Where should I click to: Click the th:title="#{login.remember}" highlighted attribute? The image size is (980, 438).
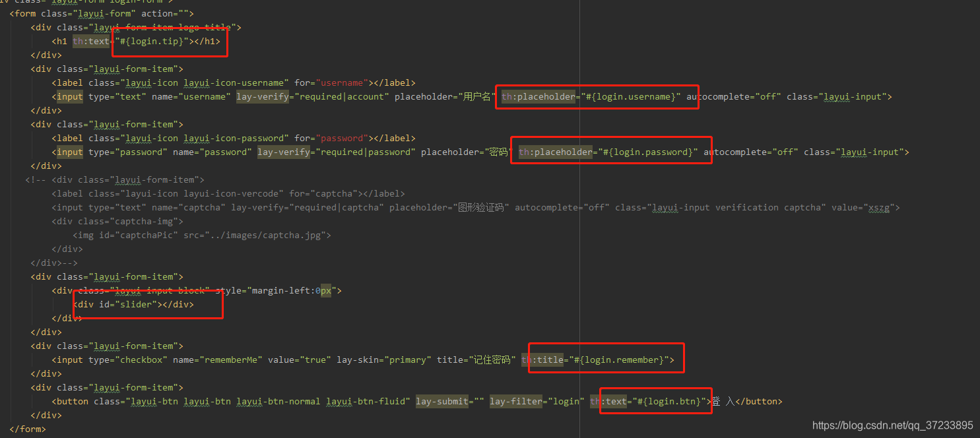tap(604, 359)
